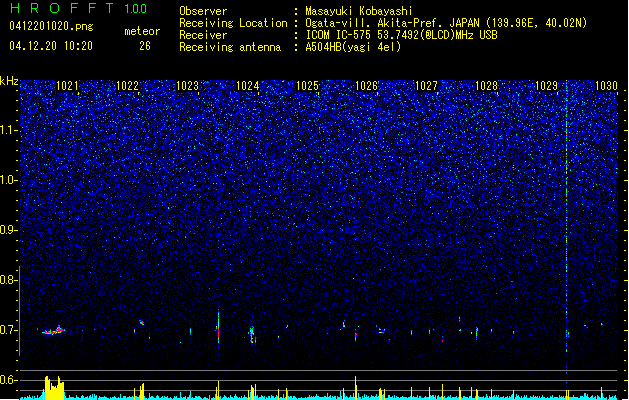
Task: Click the kHz axis unit label
Action: (x=9, y=81)
